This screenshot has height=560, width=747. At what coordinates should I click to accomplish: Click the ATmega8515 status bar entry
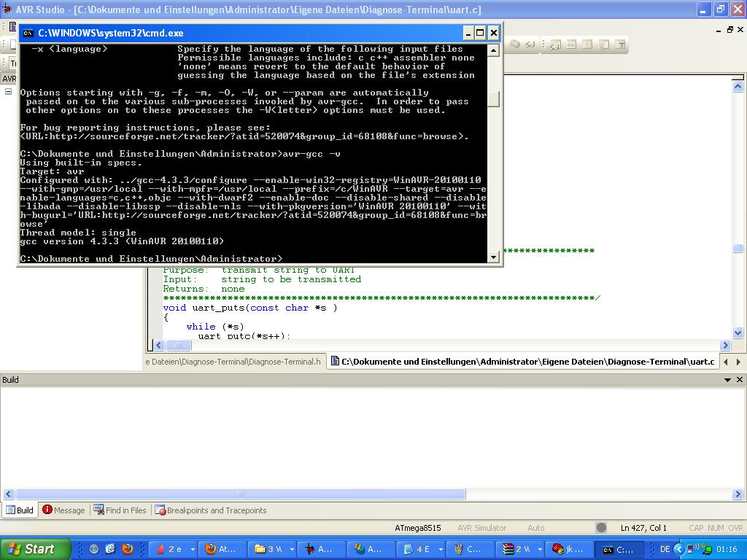[x=418, y=528]
